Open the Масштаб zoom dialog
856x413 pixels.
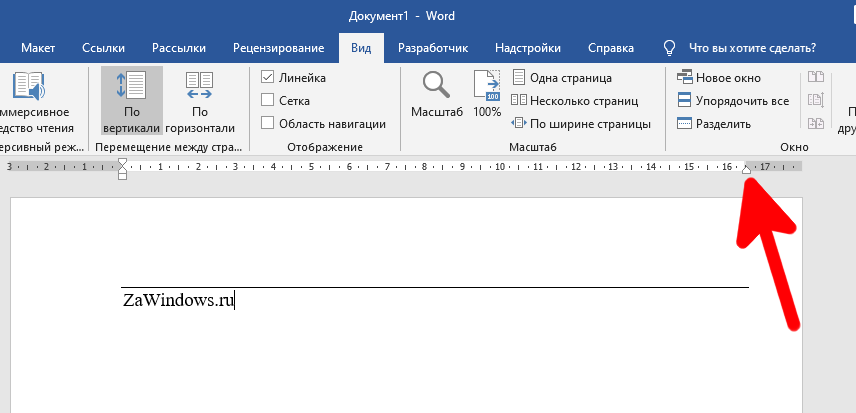tap(437, 96)
